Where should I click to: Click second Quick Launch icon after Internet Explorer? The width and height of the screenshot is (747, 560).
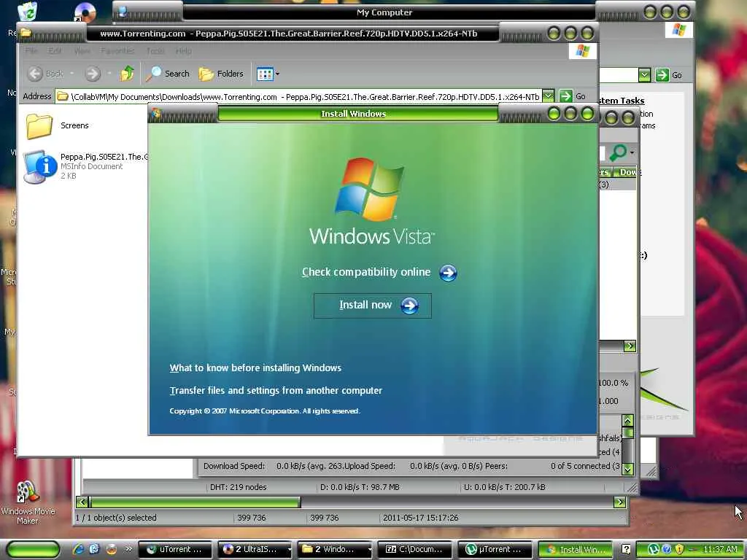(x=94, y=549)
